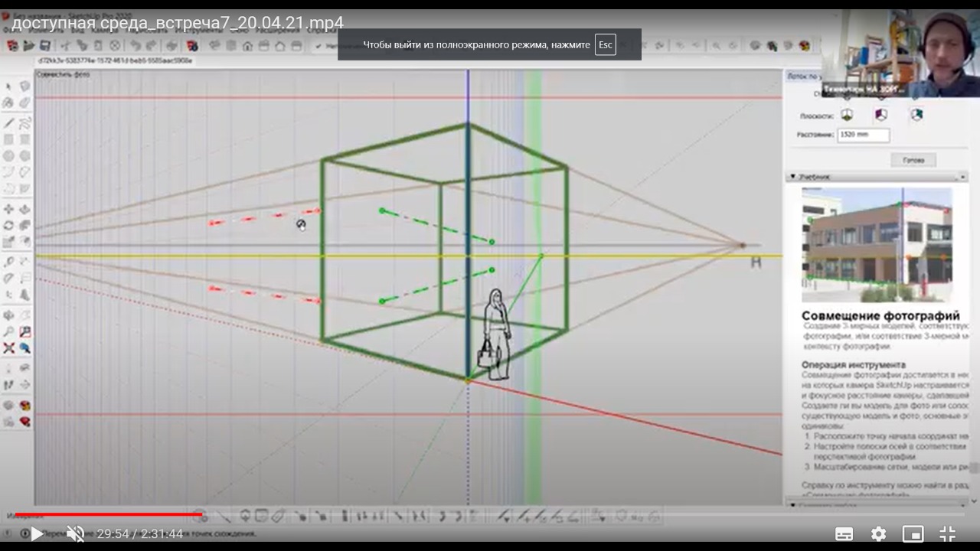Select the red-green ground plane icon
The width and height of the screenshot is (980, 551).
847,115
